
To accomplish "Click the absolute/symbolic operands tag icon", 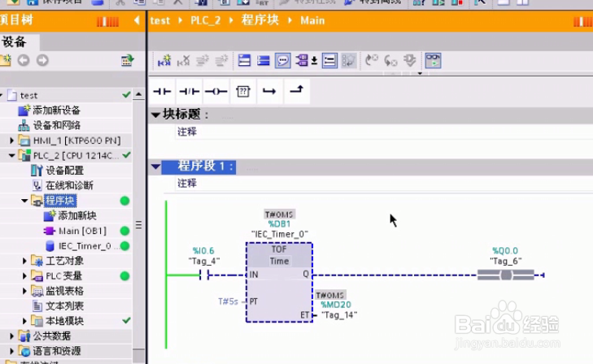I will point(302,60).
